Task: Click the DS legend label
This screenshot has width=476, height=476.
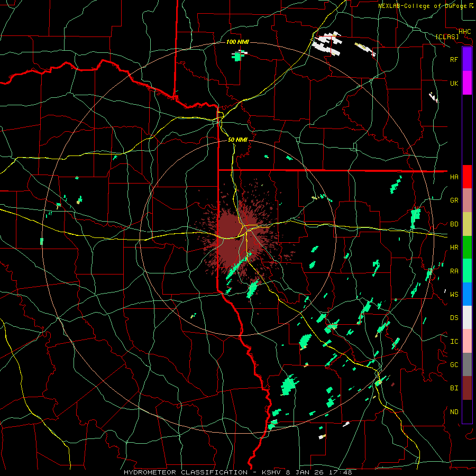Action: click(x=454, y=318)
